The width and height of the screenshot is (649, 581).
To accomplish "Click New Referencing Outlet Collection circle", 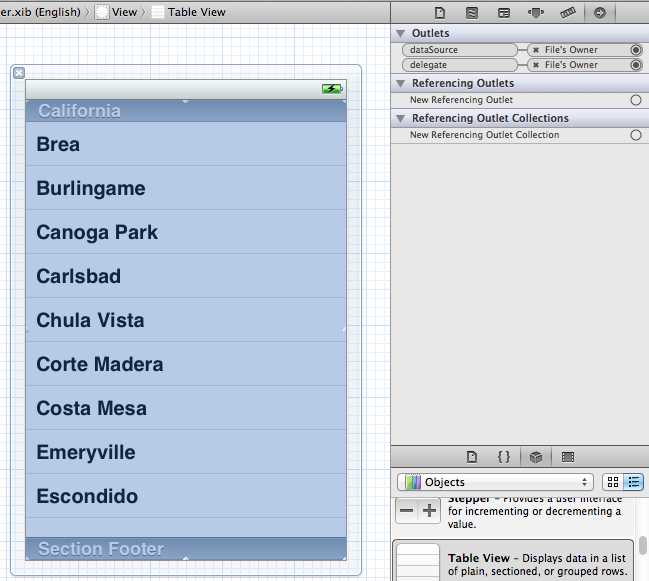I will coord(636,135).
